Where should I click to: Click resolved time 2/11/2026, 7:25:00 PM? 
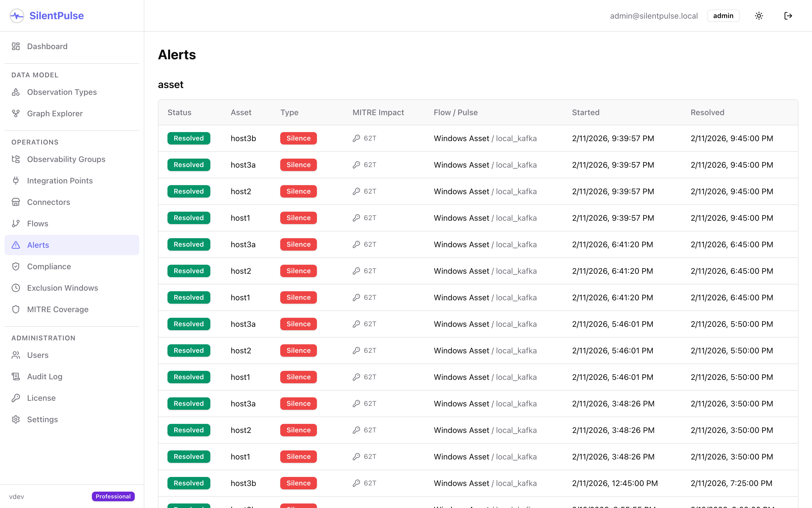point(731,483)
